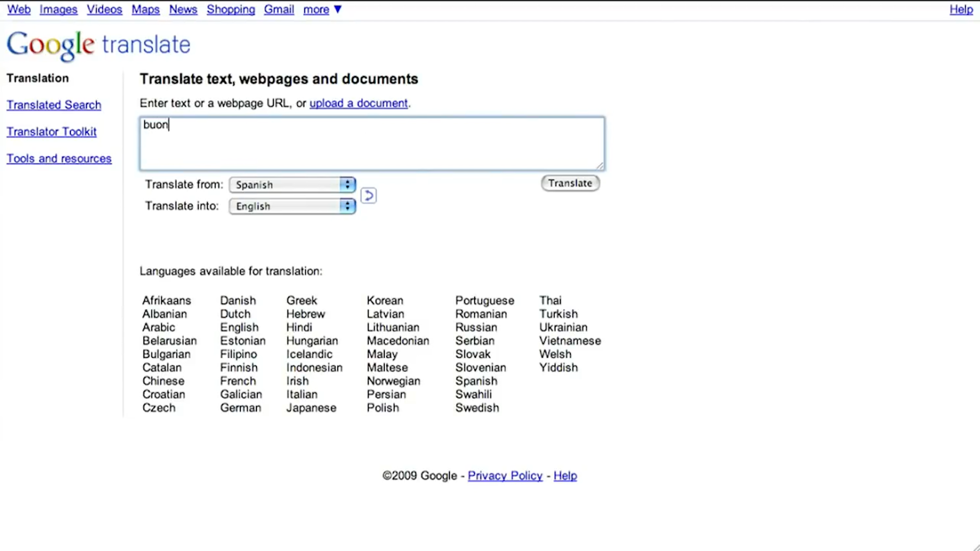The height and width of the screenshot is (551, 980).
Task: Click Serbian in the languages list
Action: [475, 341]
